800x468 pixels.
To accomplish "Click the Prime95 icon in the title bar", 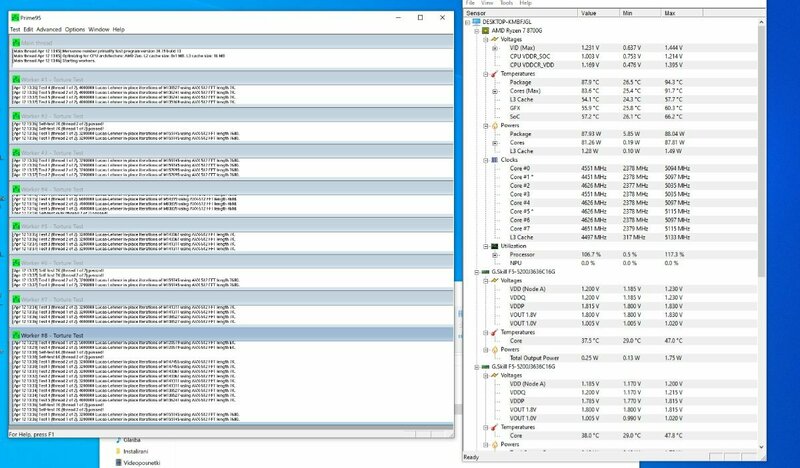I will pyautogui.click(x=14, y=18).
